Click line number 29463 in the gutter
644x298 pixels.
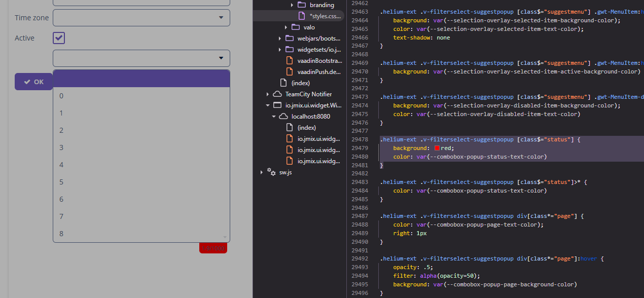[360, 12]
